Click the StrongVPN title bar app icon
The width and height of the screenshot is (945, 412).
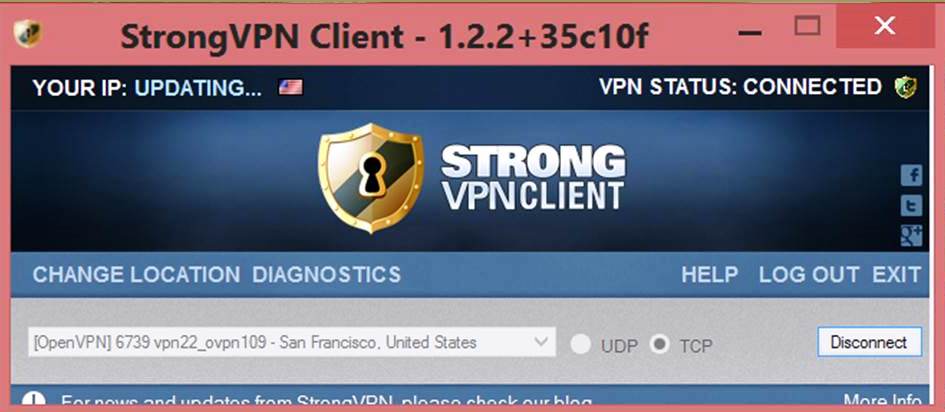pos(28,32)
